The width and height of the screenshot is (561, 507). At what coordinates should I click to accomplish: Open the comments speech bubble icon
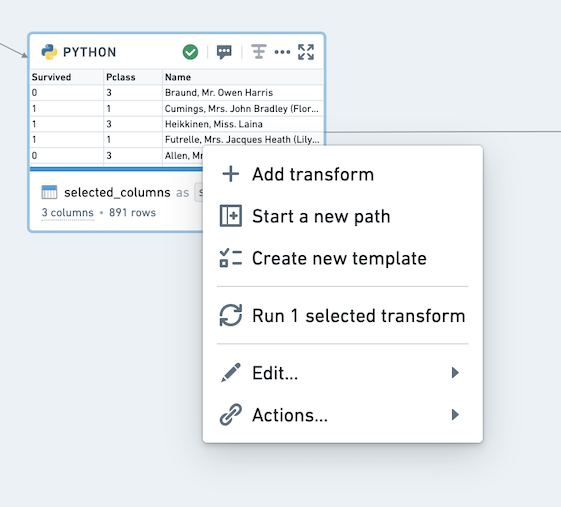click(224, 52)
